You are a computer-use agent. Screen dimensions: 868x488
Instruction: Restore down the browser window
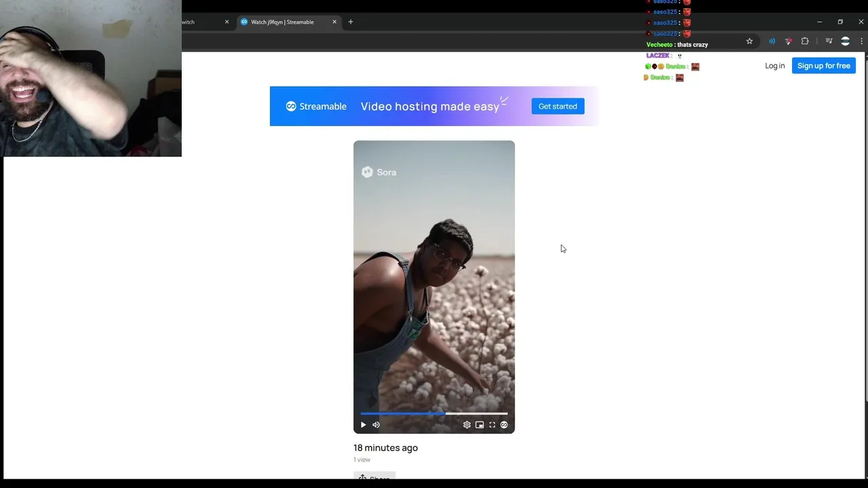[x=840, y=22]
